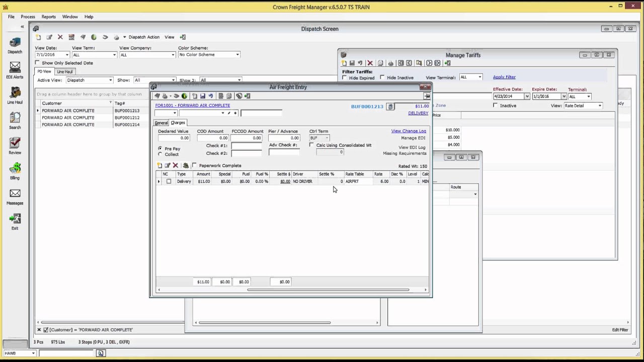Select the Pre Pay radio button
Screen dimensions: 644x362
pyautogui.click(x=160, y=149)
